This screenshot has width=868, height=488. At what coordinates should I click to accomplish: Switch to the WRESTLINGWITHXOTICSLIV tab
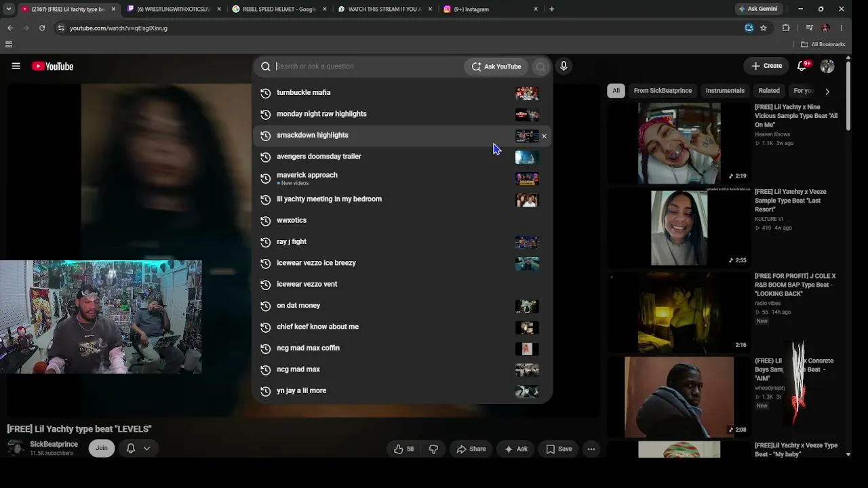tap(174, 9)
